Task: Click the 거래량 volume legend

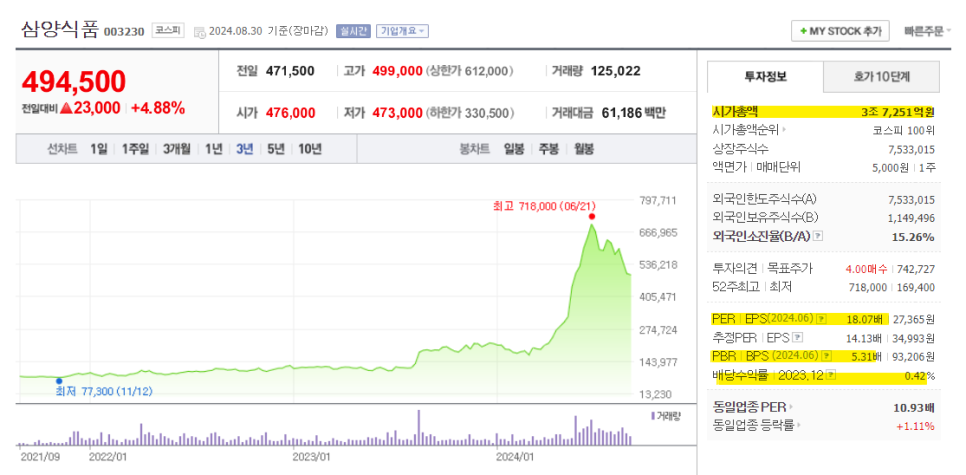Action: 666,416
